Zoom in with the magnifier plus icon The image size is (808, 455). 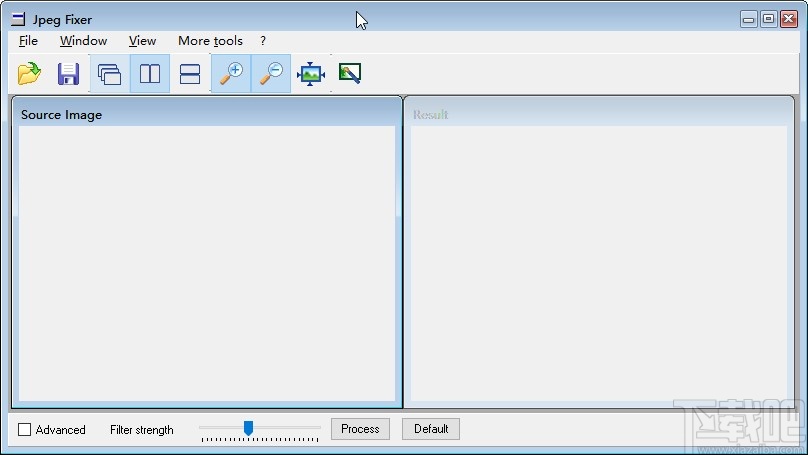pos(231,74)
